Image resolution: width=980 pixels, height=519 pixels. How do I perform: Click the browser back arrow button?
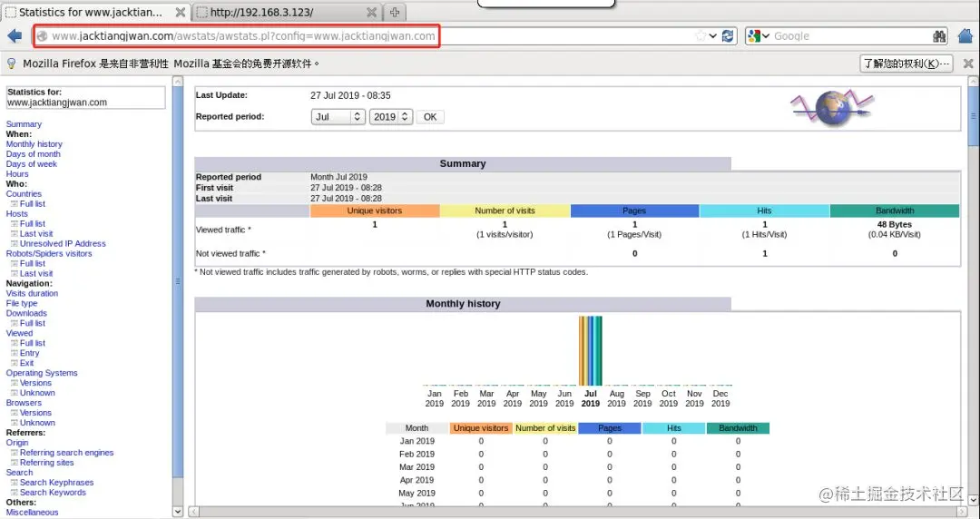click(x=15, y=36)
